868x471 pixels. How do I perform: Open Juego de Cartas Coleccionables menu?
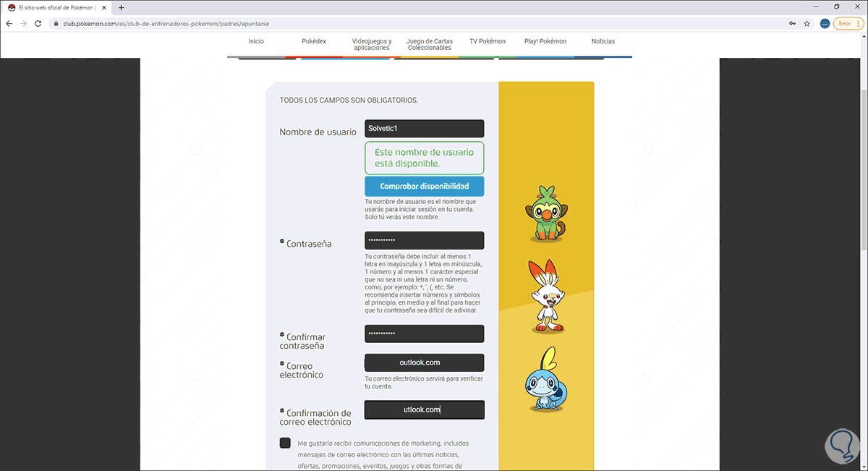pos(430,44)
